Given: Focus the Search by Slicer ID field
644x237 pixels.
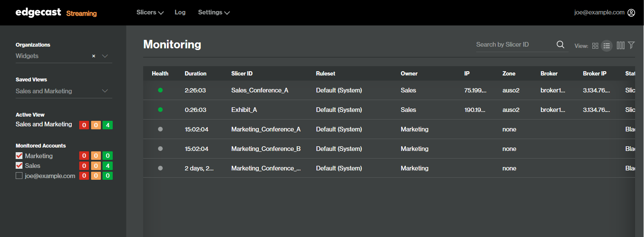Looking at the screenshot, I should tap(515, 45).
